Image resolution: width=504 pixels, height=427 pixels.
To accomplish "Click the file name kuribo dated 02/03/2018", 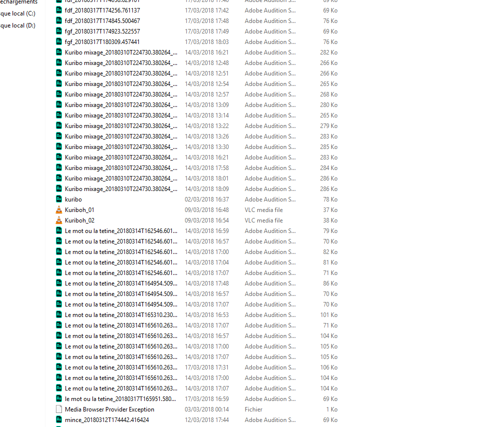I will click(73, 199).
